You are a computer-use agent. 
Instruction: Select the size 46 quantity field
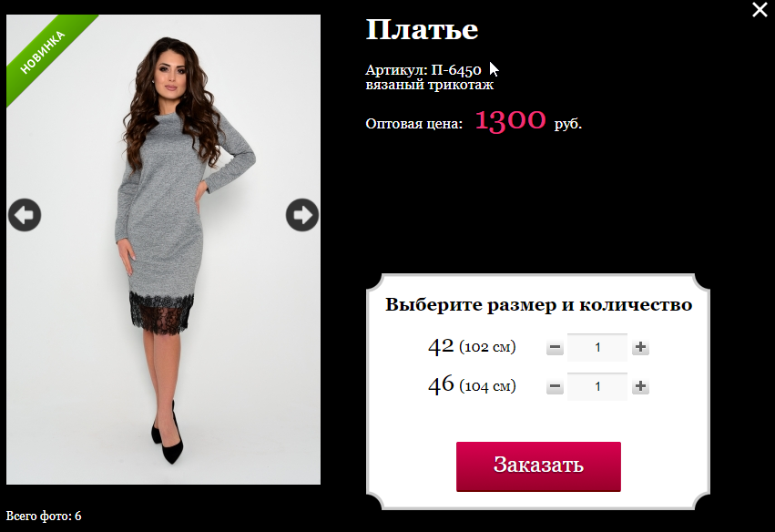coord(597,386)
